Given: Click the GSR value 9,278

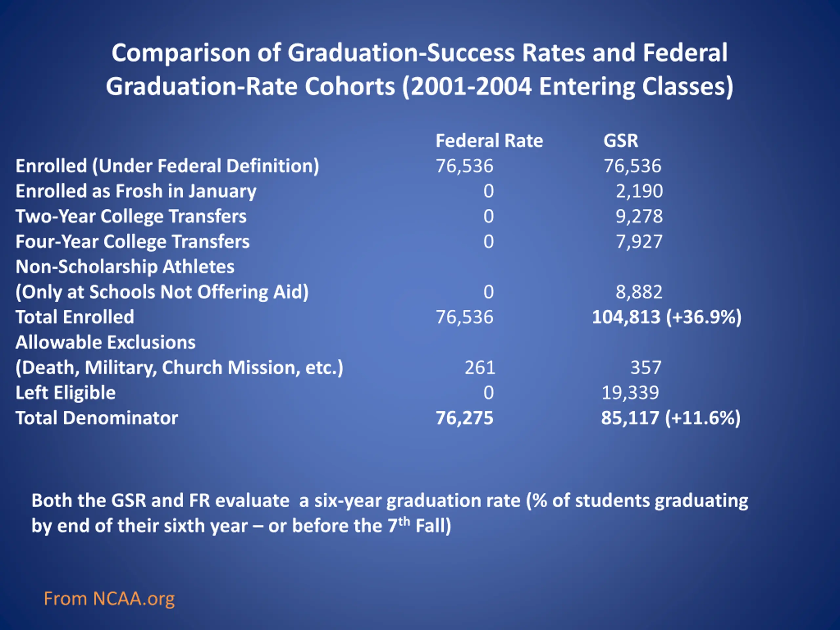Looking at the screenshot, I should 639,216.
